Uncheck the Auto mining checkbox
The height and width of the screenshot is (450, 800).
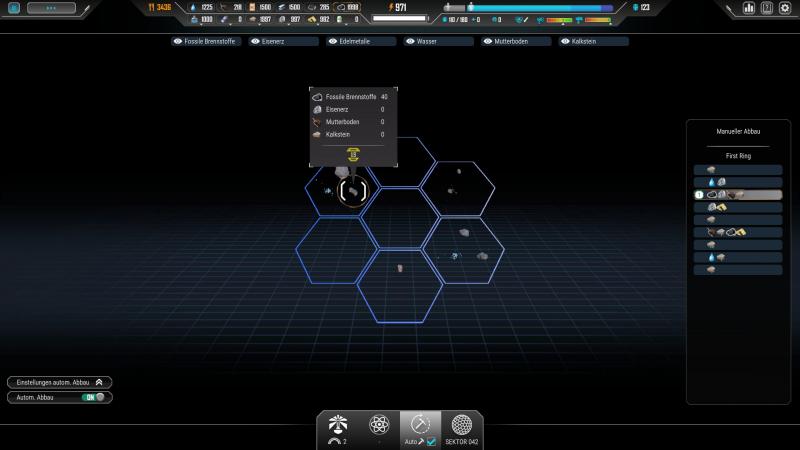pyautogui.click(x=432, y=441)
